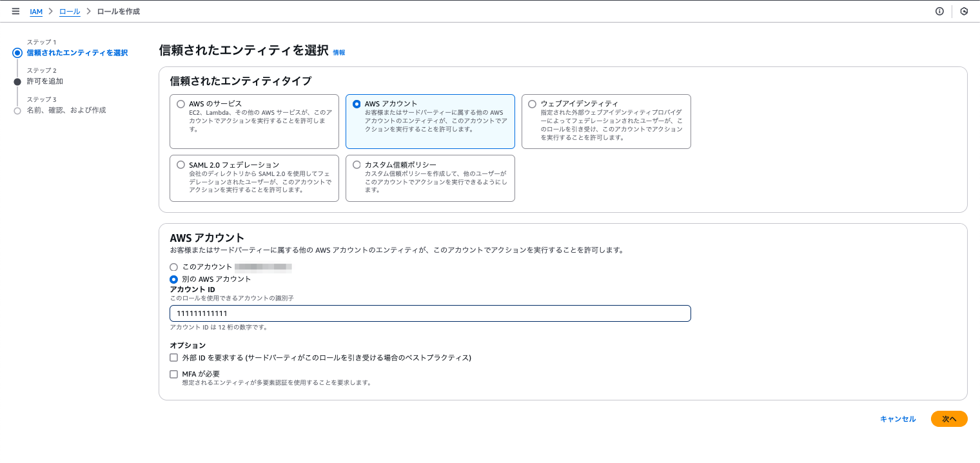Image resolution: width=980 pixels, height=463 pixels.
Task: Open the IAM breadcrumb link
Action: click(x=36, y=11)
